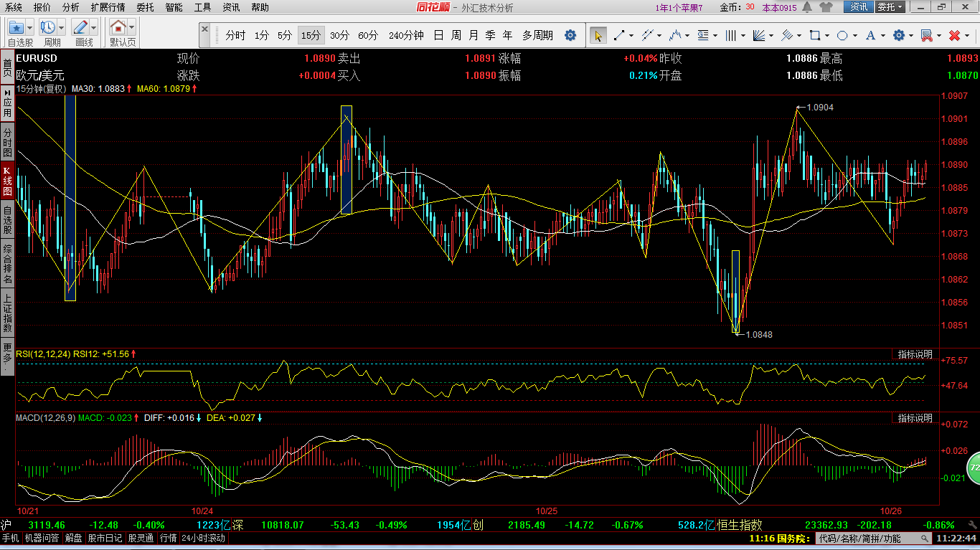This screenshot has height=550, width=980.
Task: Expand the red X delete drawings dropdown
Action: (x=969, y=35)
